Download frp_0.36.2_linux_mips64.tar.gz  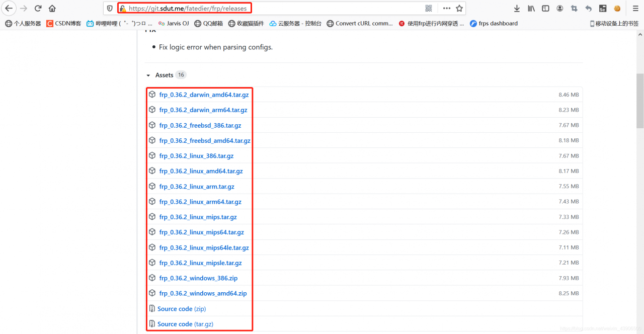(201, 232)
